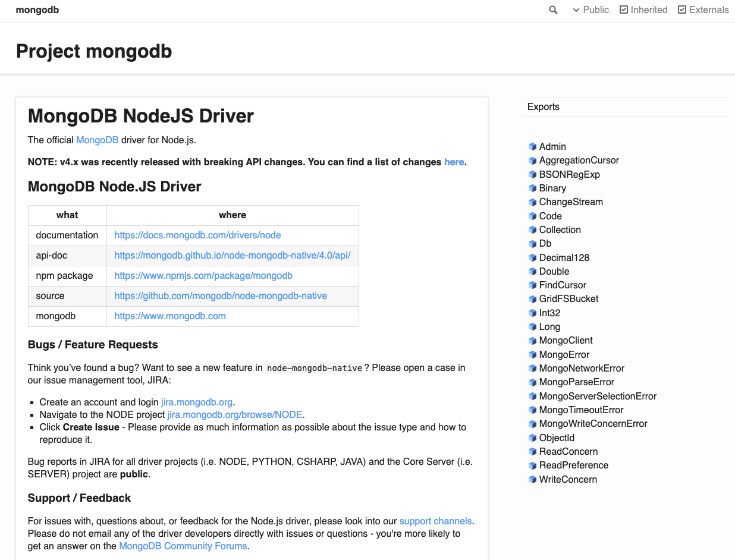
Task: Click the cube icon beside MongoClient
Action: click(x=533, y=341)
